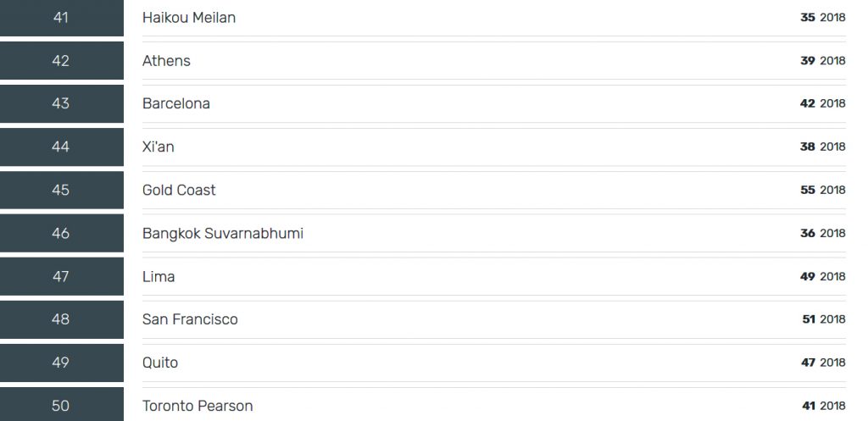Select the rank 47 number box
This screenshot has width=868, height=421.
tap(61, 277)
